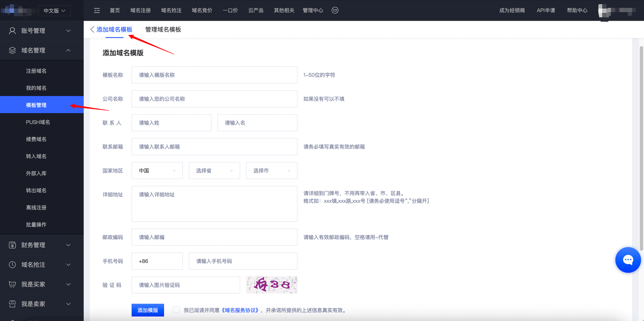Click the captcha image to refresh
The image size is (644, 321).
(271, 285)
